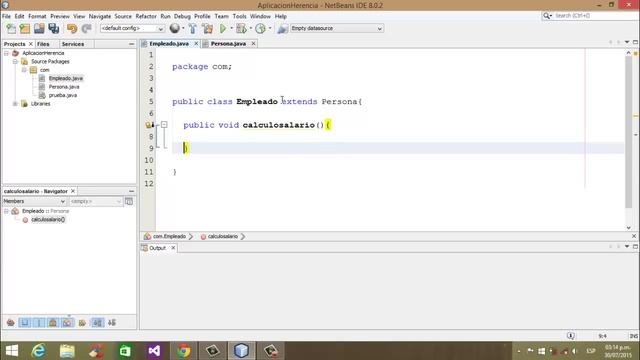This screenshot has height=360, width=640.
Task: Toggle Sort by Name in the Navigator
Action: click(97, 323)
